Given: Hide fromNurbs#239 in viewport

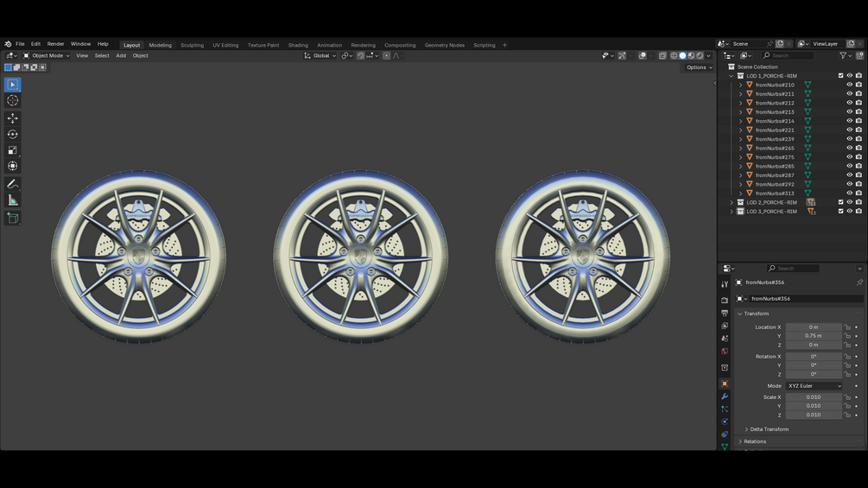Looking at the screenshot, I should 849,139.
